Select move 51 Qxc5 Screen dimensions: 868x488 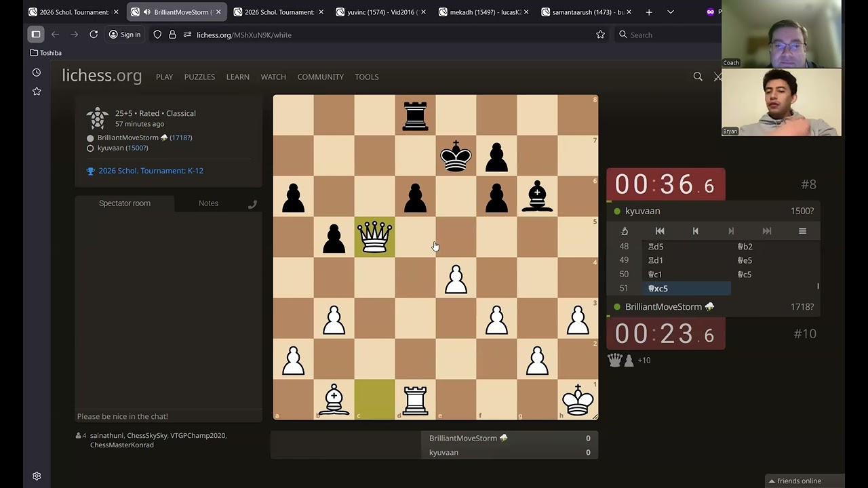(686, 289)
